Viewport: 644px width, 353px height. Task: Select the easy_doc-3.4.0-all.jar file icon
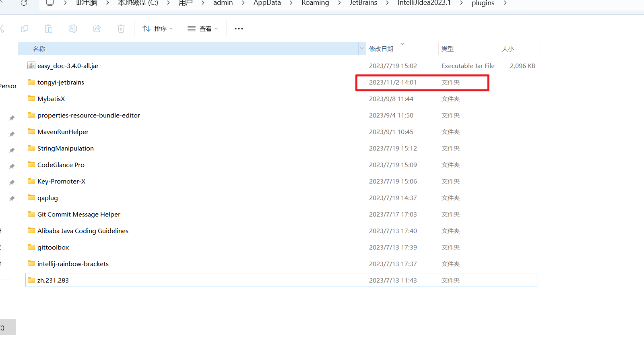[31, 65]
